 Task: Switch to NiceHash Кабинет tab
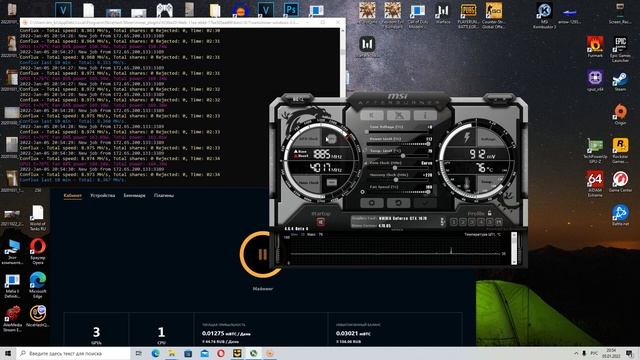(x=73, y=196)
